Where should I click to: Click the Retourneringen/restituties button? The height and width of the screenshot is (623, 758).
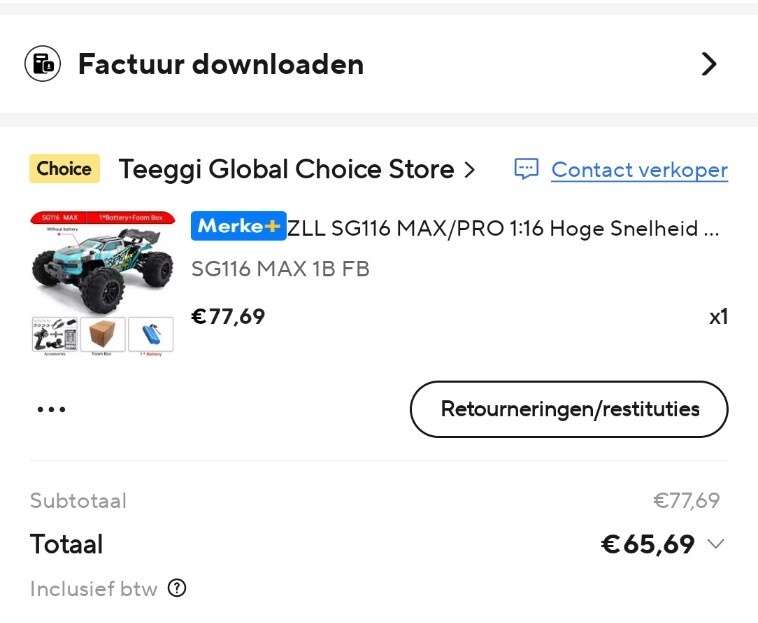point(569,409)
